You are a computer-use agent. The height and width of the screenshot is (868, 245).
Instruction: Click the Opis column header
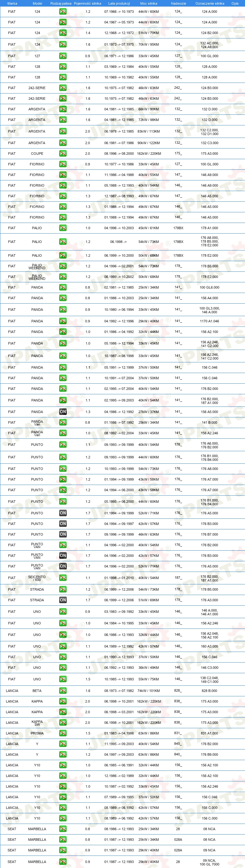(235, 3)
